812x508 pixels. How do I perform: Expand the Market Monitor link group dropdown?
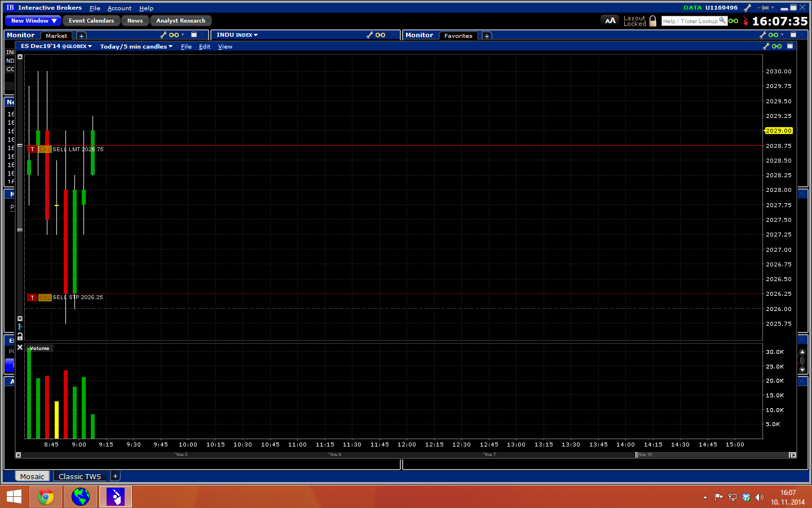click(x=183, y=35)
